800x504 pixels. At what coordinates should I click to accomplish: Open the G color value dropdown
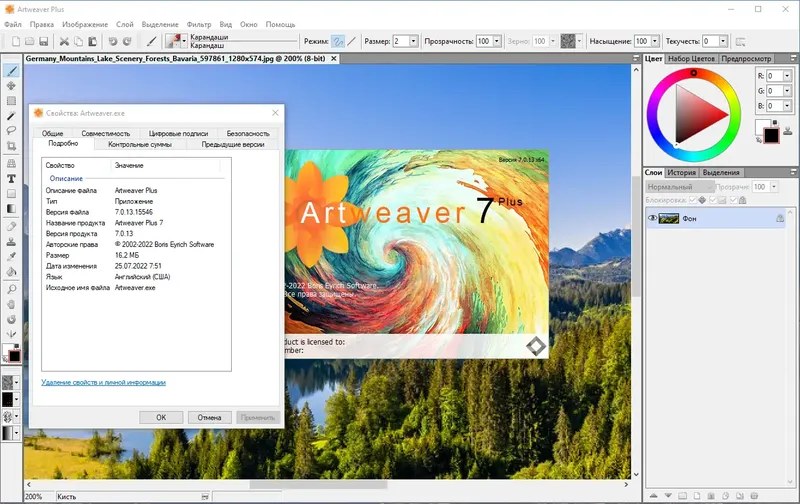[x=787, y=91]
